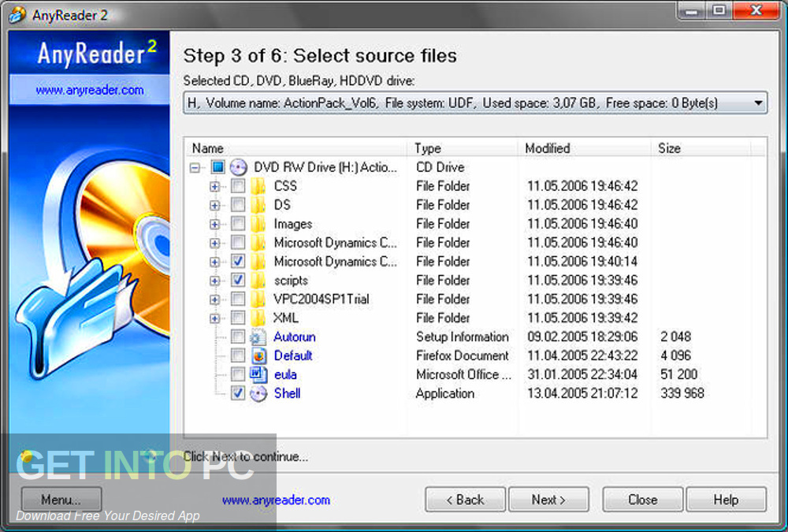Click the size value 51 200
Screen dimensions: 788x532
coord(678,374)
